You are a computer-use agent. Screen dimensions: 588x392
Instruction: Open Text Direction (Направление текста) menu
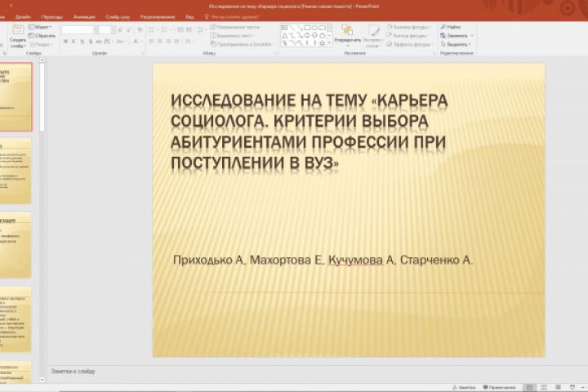click(x=236, y=27)
